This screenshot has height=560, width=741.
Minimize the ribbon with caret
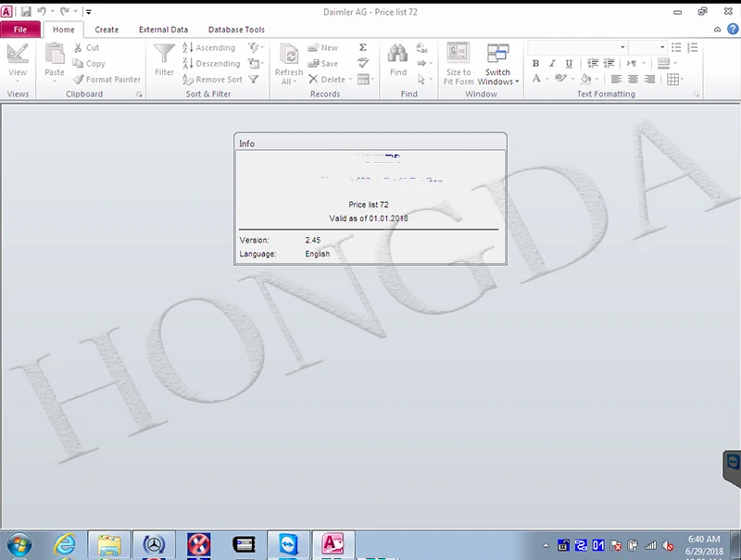717,30
